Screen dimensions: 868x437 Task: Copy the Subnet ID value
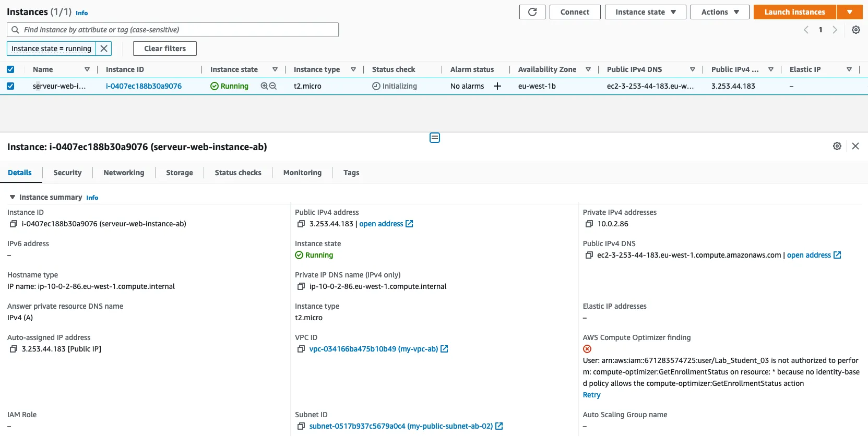(x=301, y=426)
